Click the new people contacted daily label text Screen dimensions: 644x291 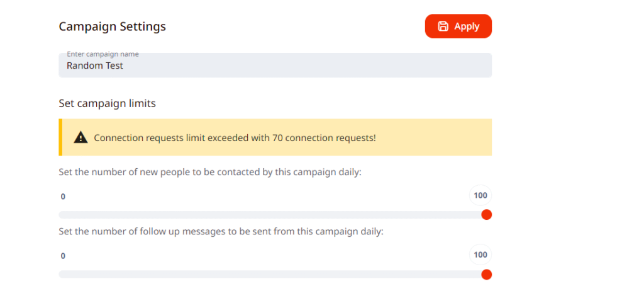coord(210,172)
